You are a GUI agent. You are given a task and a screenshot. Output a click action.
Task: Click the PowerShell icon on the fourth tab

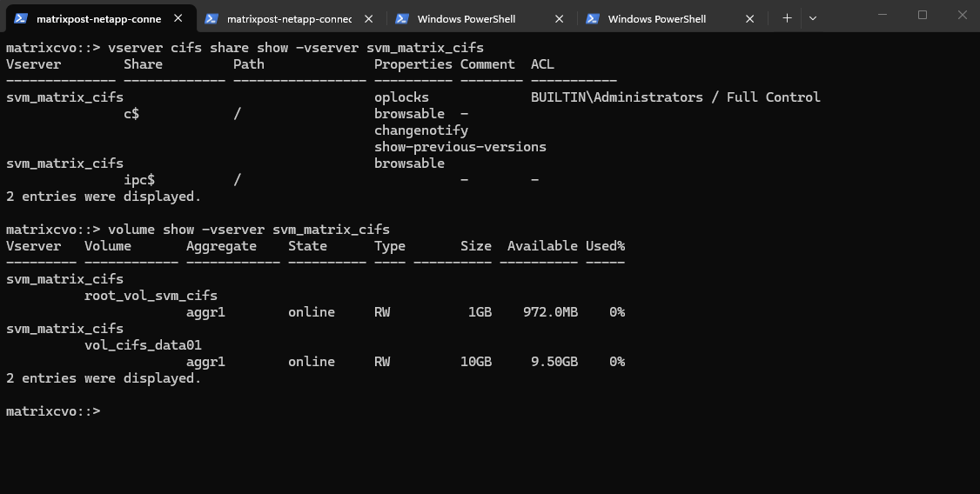(x=593, y=18)
